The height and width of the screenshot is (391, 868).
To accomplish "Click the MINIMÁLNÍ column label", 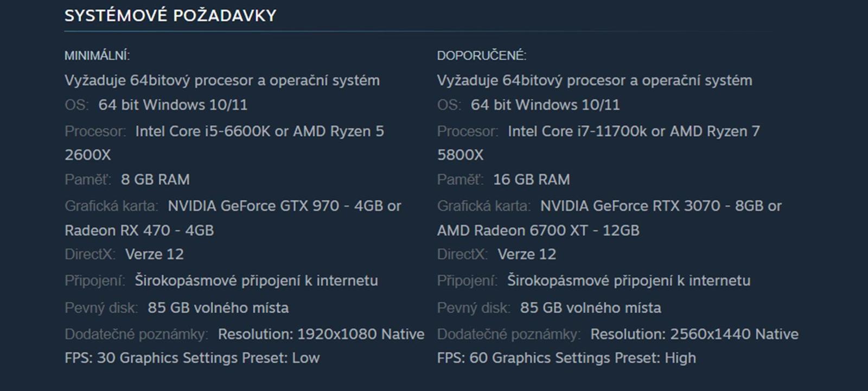I will click(x=97, y=55).
